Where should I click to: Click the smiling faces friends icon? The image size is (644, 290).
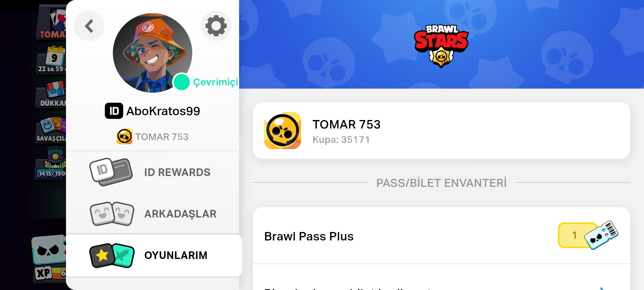point(112,213)
